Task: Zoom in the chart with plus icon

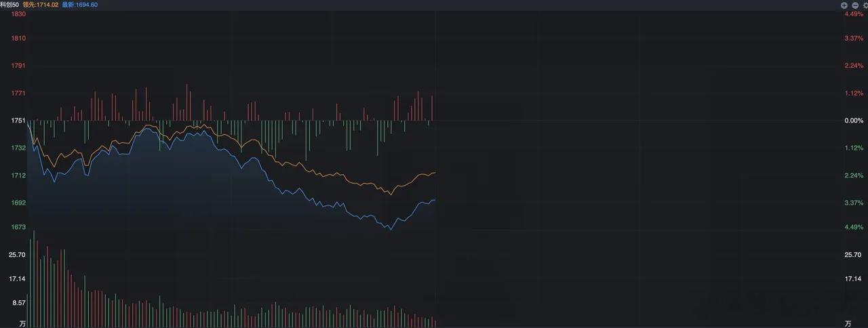Action: point(844,5)
